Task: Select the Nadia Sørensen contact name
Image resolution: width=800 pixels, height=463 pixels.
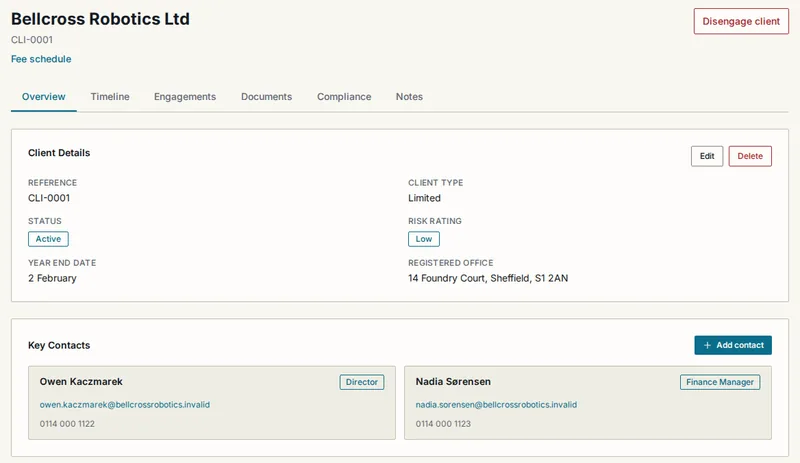Action: (x=453, y=381)
